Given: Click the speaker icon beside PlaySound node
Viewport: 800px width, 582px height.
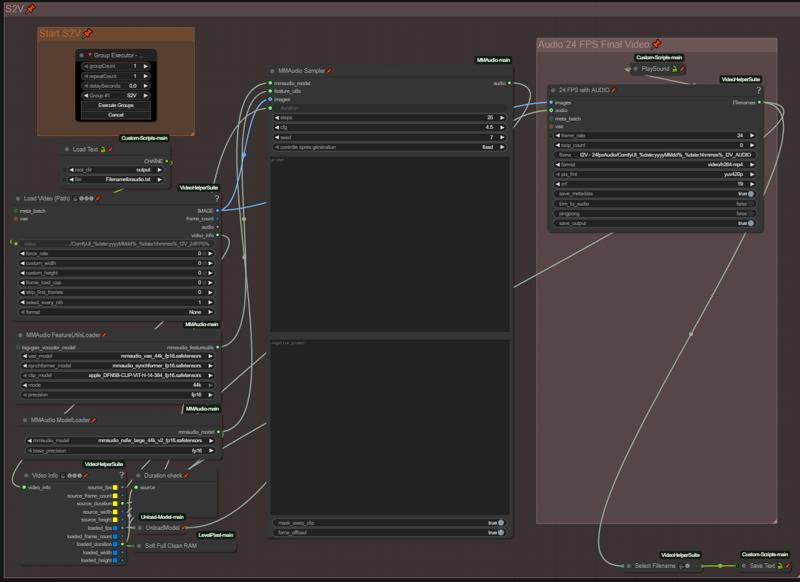Looking at the screenshot, I should click(627, 69).
